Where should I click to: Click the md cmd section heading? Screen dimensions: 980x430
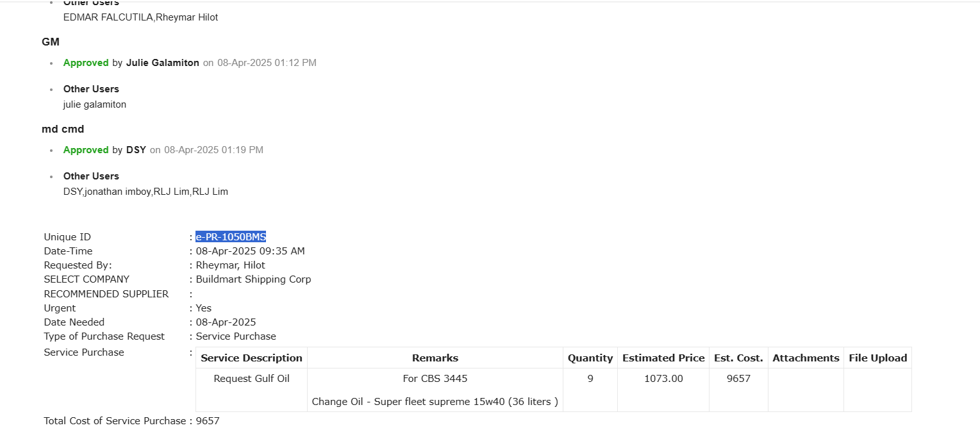point(63,129)
